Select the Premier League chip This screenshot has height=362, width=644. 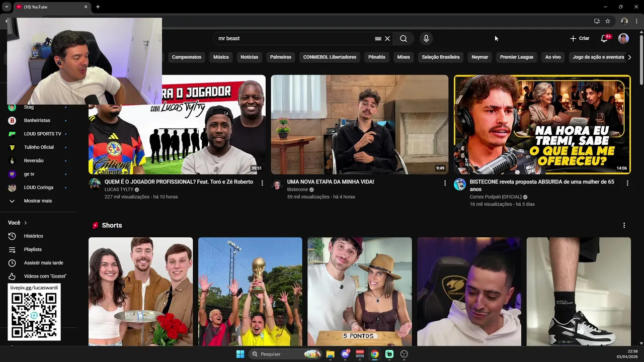click(517, 57)
